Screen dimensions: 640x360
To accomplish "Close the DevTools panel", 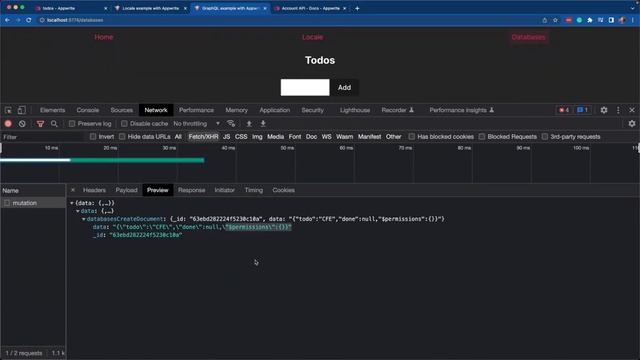I will coord(632,110).
